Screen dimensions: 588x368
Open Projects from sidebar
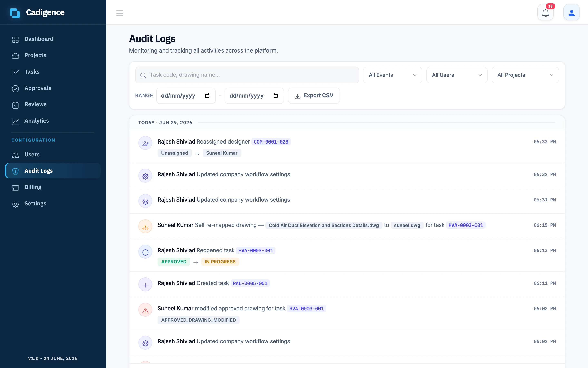point(53,55)
